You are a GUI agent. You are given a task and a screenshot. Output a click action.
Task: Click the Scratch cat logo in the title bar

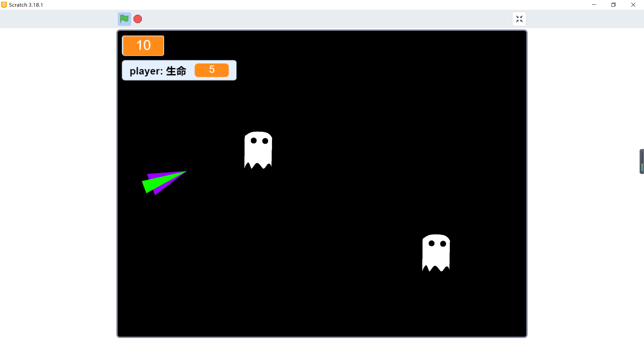(x=4, y=5)
